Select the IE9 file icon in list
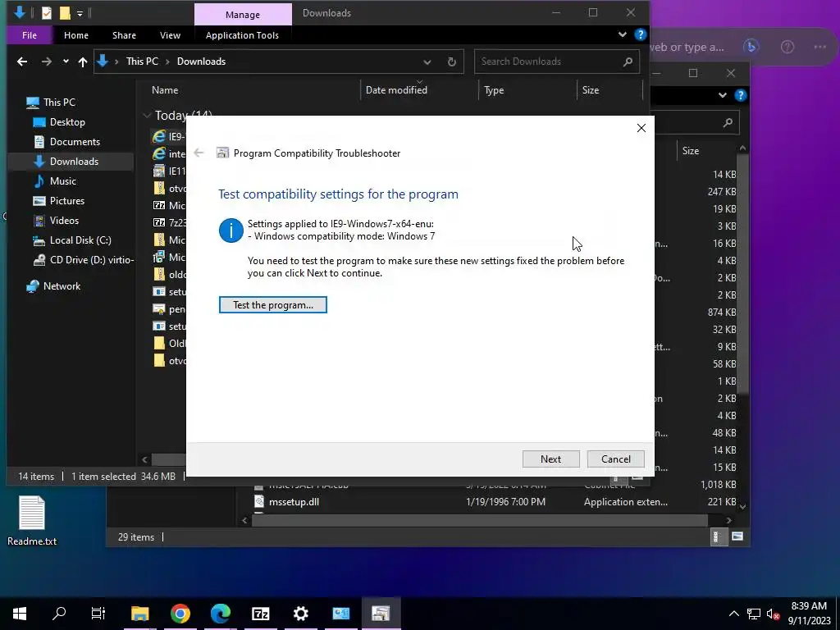This screenshot has height=630, width=840. point(159,137)
